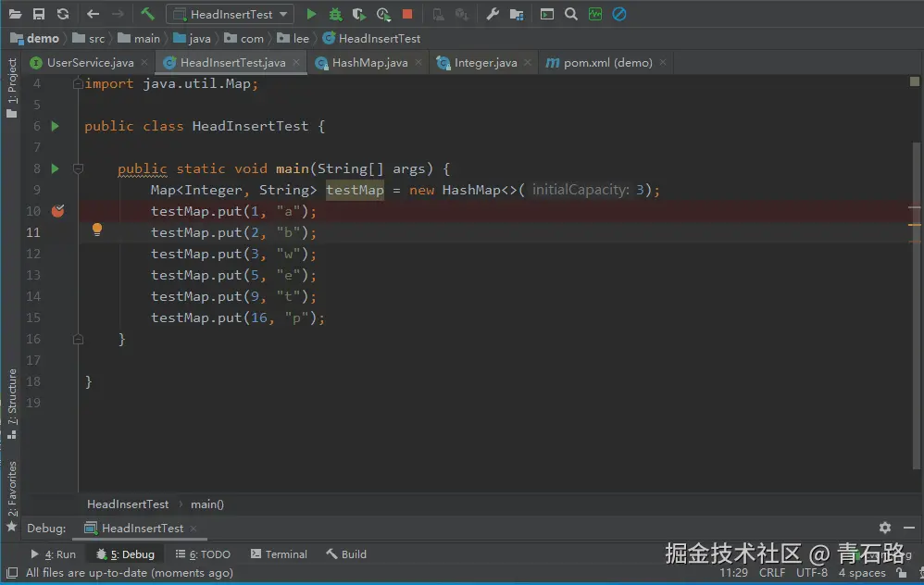
Task: Open the 4: Run tool window
Action: [53, 554]
